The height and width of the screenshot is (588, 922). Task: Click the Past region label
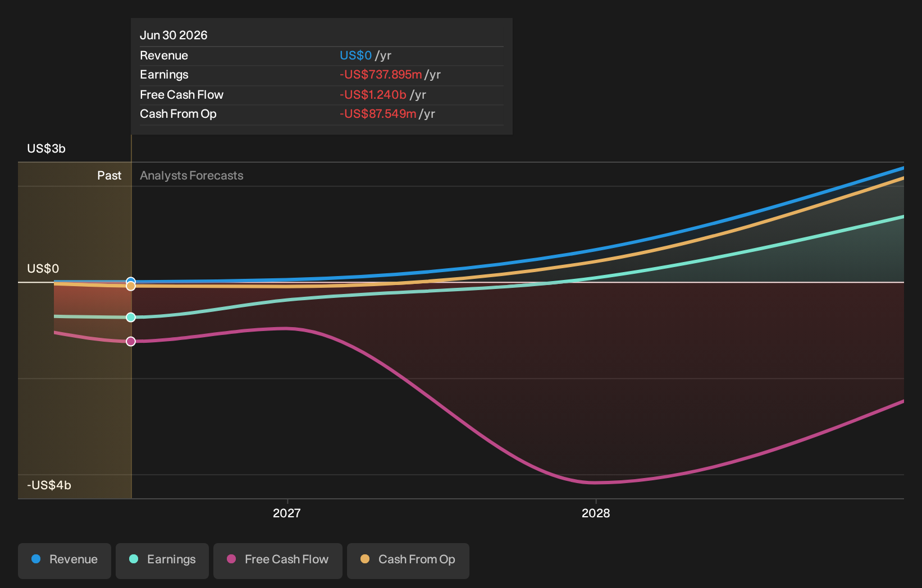click(x=109, y=176)
